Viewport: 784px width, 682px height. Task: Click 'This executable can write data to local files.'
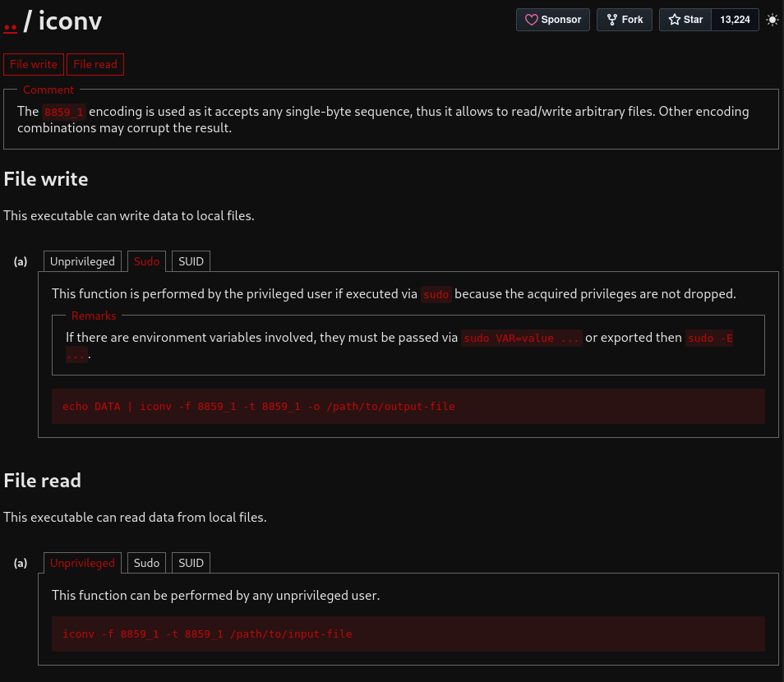(x=129, y=215)
